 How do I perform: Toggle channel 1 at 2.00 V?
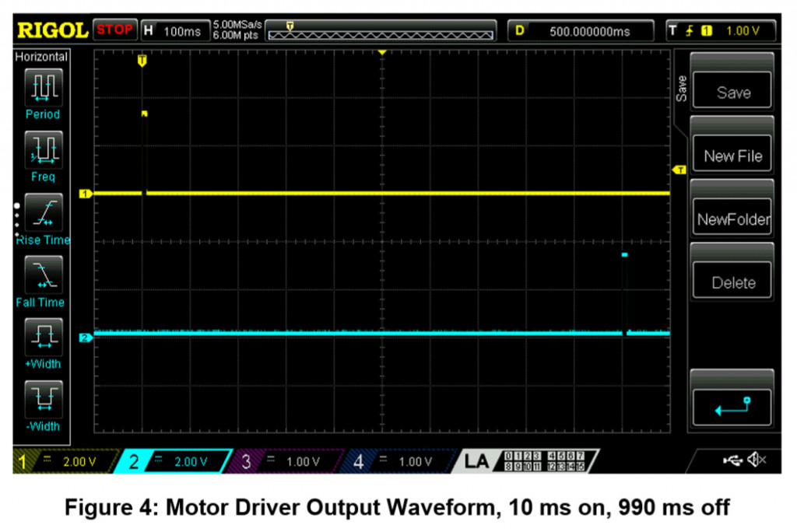tap(62, 461)
